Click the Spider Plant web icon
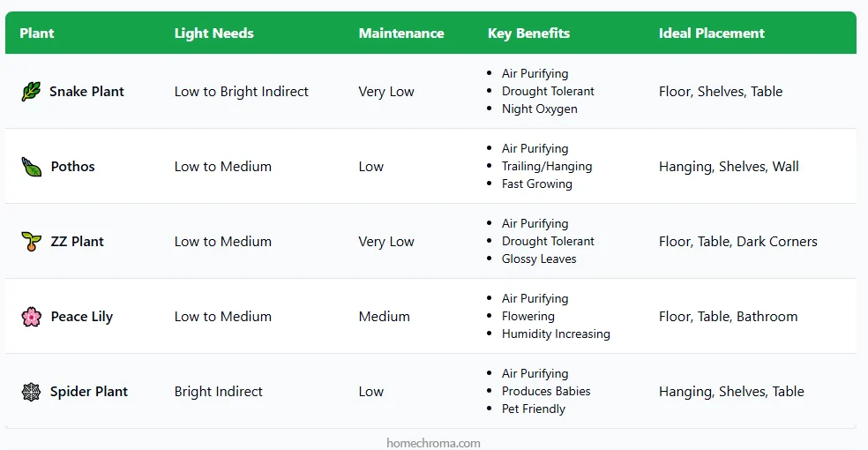 tap(31, 392)
